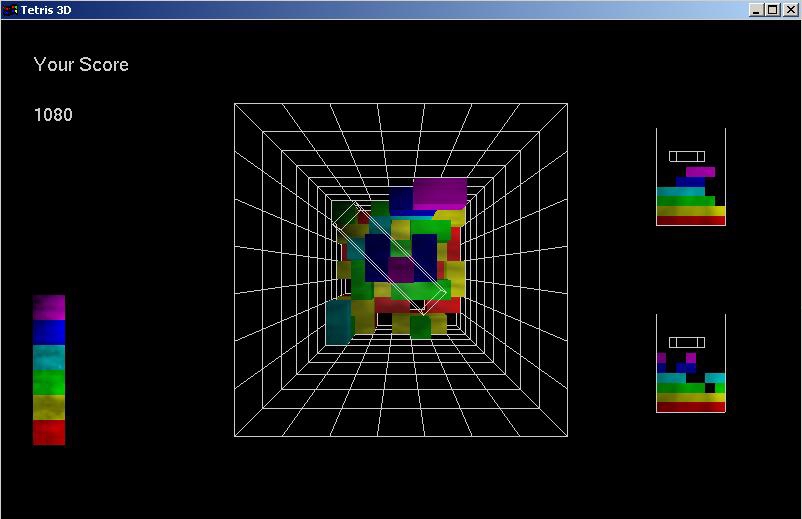Click the cyan block at the well's lower left
The height and width of the screenshot is (519, 802).
click(x=338, y=321)
